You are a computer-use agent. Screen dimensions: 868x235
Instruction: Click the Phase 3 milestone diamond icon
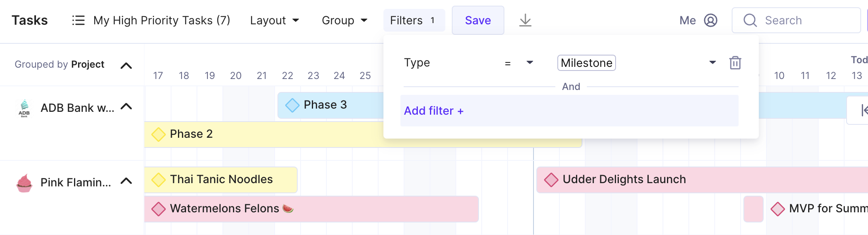pyautogui.click(x=292, y=105)
